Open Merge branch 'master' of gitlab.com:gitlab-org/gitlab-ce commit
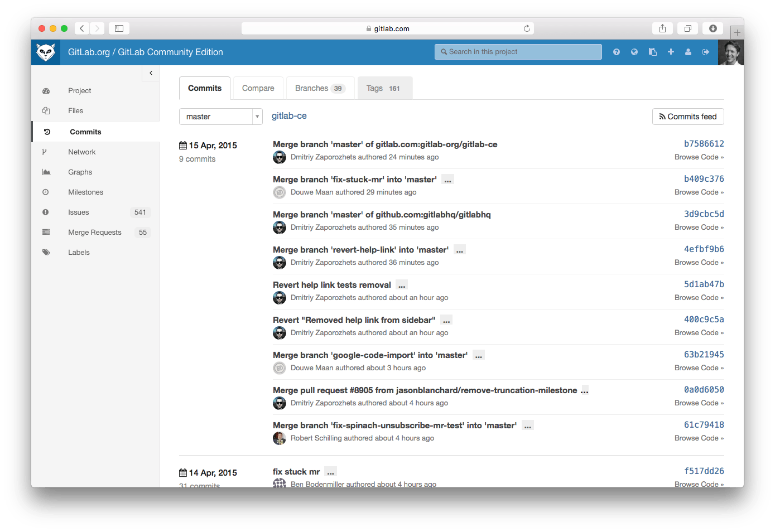Image resolution: width=775 pixels, height=532 pixels. point(385,144)
